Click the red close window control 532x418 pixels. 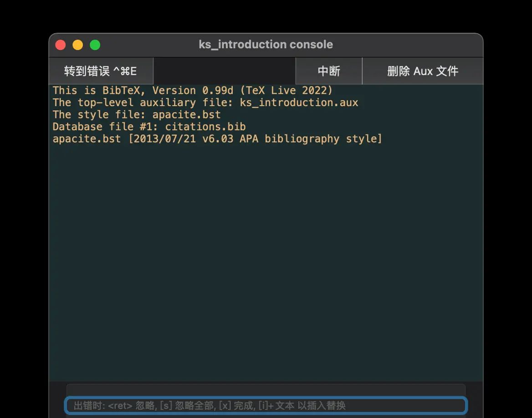[x=60, y=45]
